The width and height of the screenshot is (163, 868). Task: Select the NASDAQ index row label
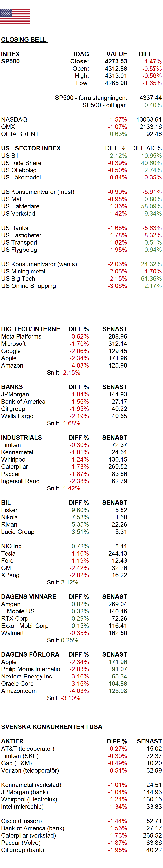click(x=14, y=120)
